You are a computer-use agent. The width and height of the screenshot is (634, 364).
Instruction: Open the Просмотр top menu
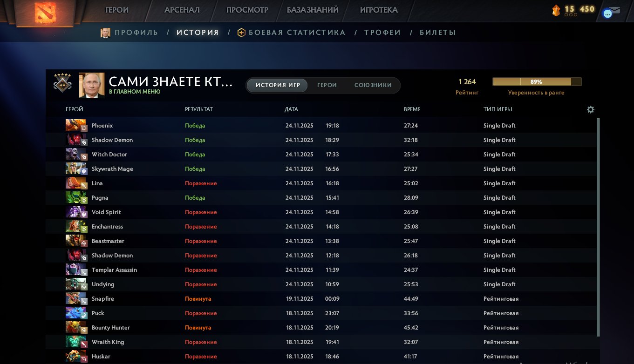[x=247, y=10]
